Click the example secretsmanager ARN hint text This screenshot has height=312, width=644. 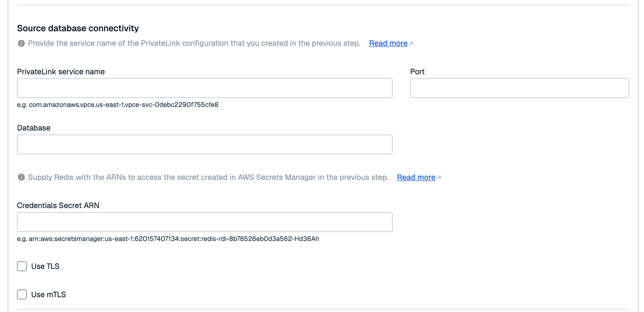[168, 239]
